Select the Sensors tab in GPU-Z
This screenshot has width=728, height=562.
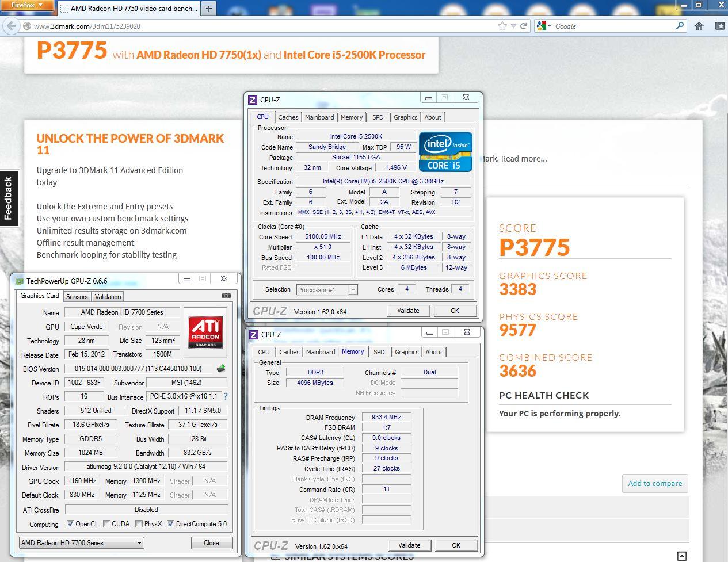click(x=77, y=297)
